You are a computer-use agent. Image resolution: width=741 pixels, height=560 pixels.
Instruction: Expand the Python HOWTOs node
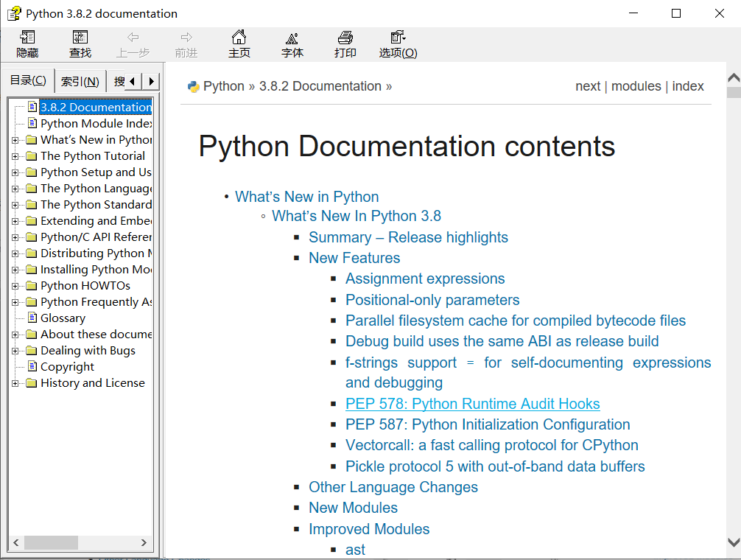coord(15,287)
